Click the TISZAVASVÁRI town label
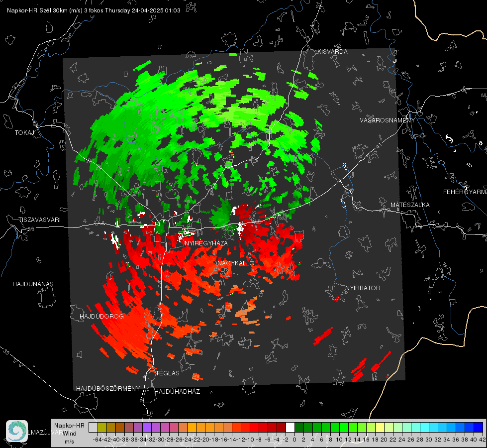Viewport: 487px width, 448px height. (39, 220)
